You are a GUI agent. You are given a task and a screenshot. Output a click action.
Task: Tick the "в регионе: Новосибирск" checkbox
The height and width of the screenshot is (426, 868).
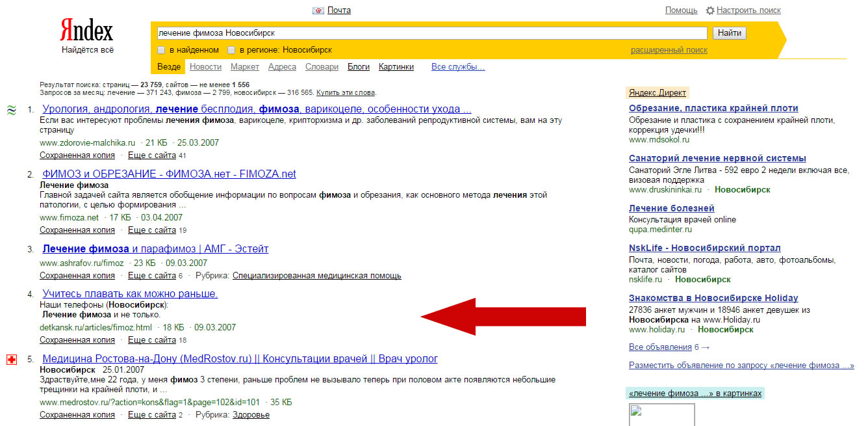pos(231,50)
